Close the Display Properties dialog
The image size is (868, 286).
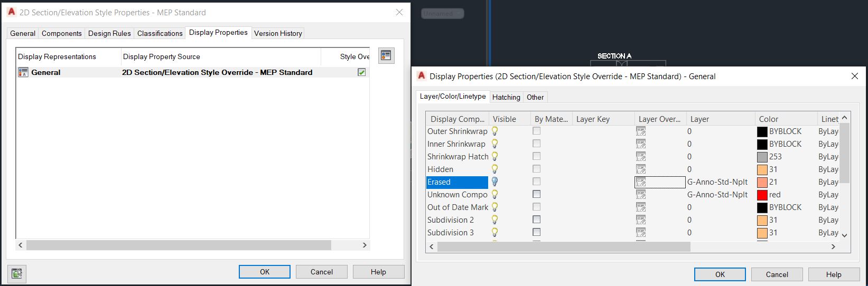pos(855,76)
